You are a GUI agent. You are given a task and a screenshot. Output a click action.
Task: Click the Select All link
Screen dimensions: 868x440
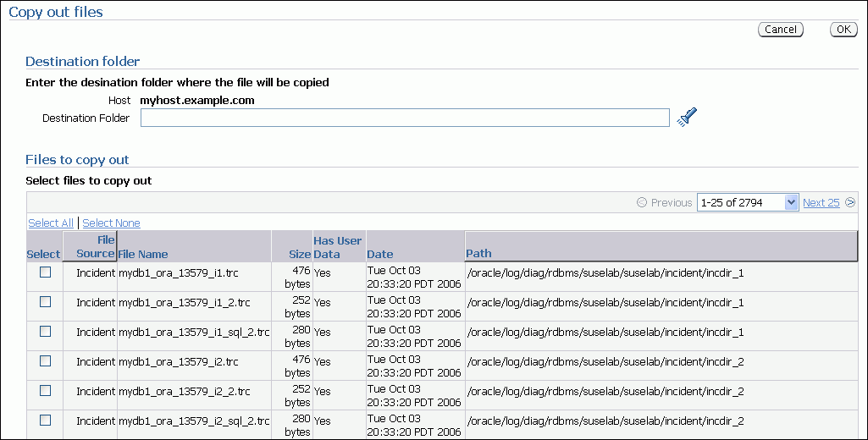[51, 223]
